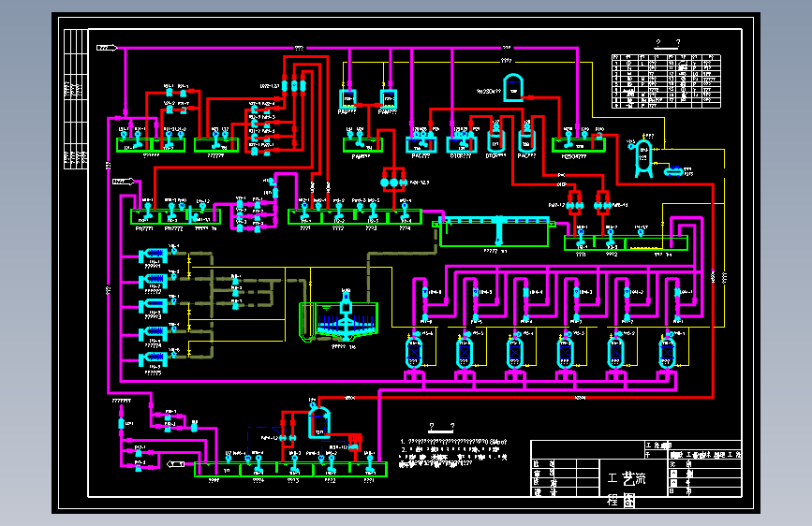Select the revision strip on the left border
Viewport: 812px width, 526px height.
click(76, 98)
